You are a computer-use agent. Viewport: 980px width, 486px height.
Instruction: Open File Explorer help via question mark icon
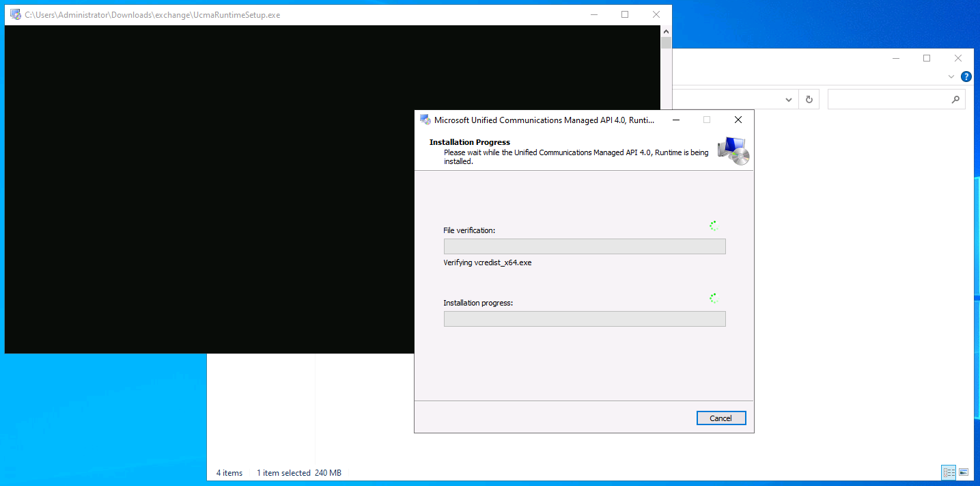point(966,77)
